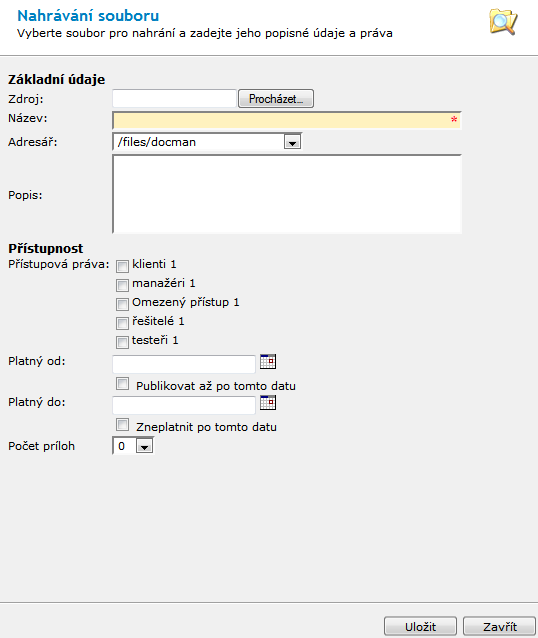Focus the Zdroj file path field

coord(174,98)
